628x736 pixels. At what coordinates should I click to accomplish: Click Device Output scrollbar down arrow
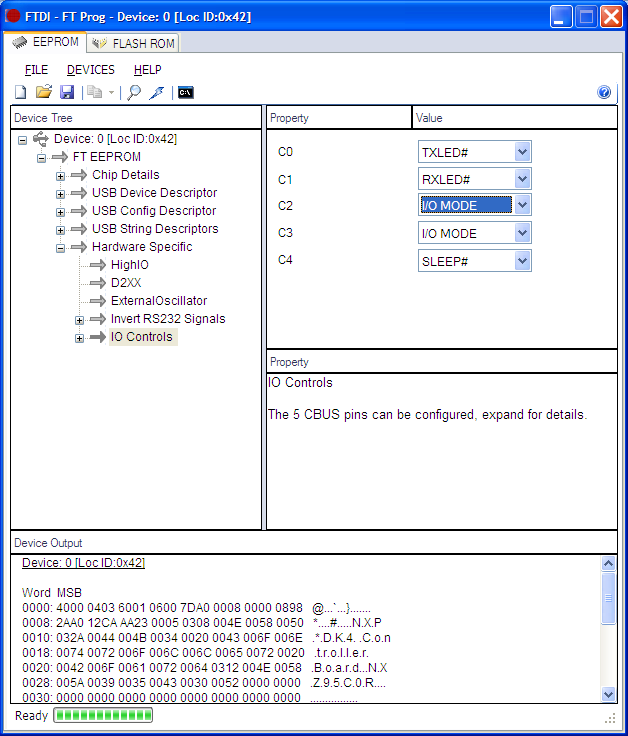[x=608, y=694]
